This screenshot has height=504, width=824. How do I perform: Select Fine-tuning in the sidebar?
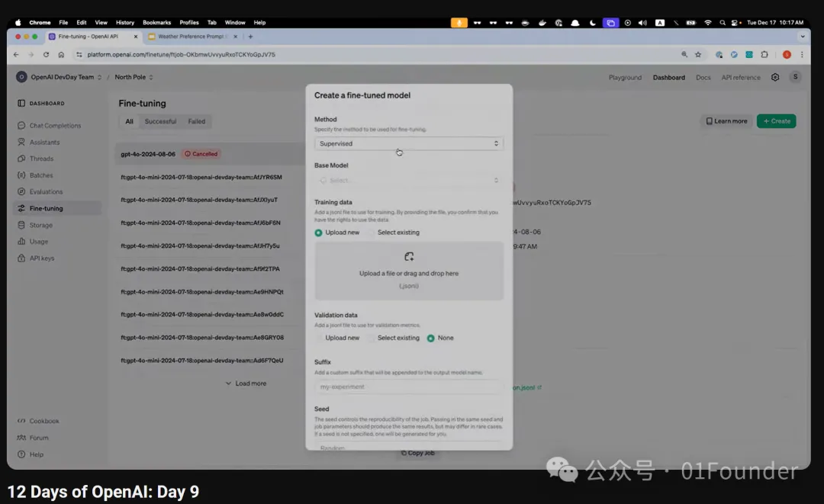click(x=56, y=208)
